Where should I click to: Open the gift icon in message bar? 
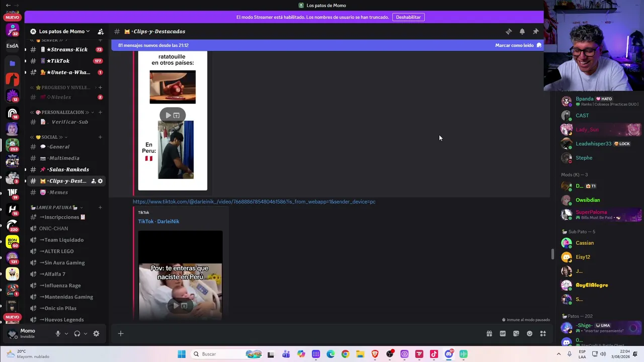click(x=489, y=333)
